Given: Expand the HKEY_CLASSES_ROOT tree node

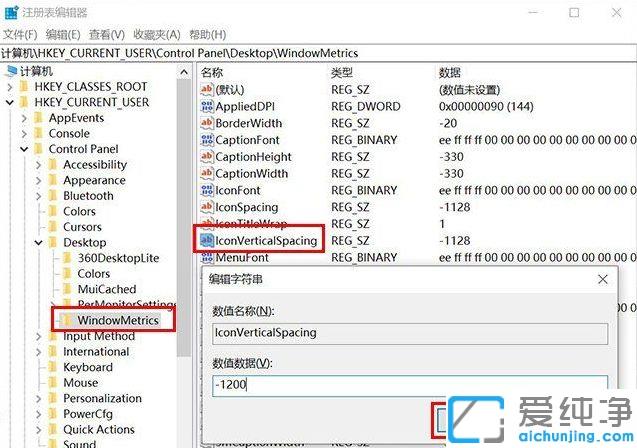Looking at the screenshot, I should click(10, 87).
